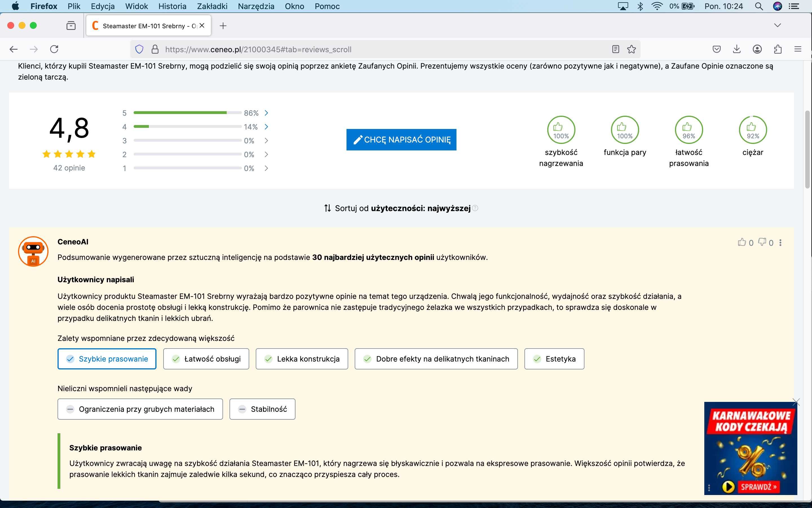The image size is (812, 508).
Task: Select the Szybkie prasowanie advantage chip
Action: point(107,359)
